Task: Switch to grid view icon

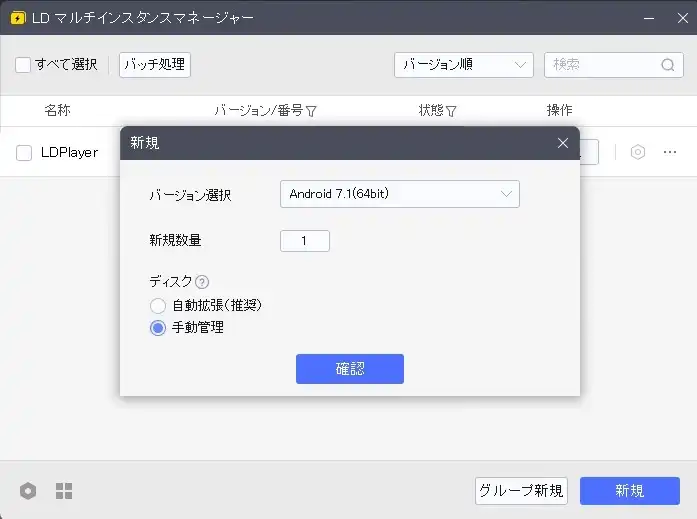Action: [x=64, y=491]
